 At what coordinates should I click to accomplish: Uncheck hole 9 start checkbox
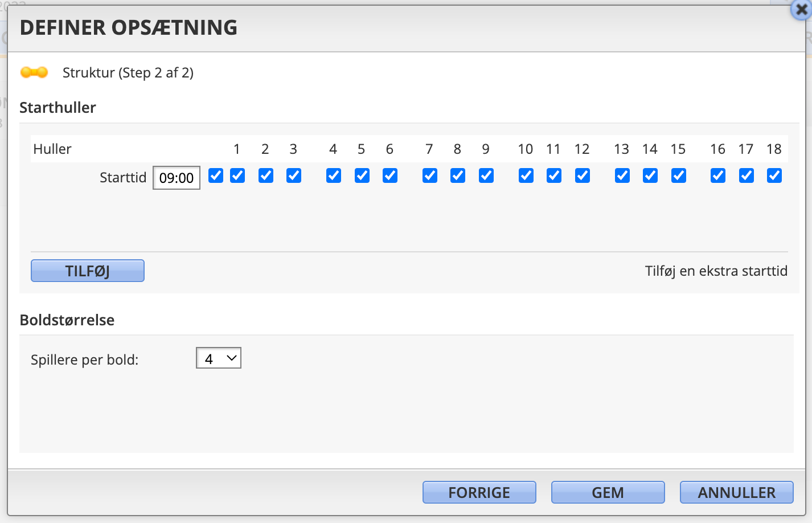[486, 175]
